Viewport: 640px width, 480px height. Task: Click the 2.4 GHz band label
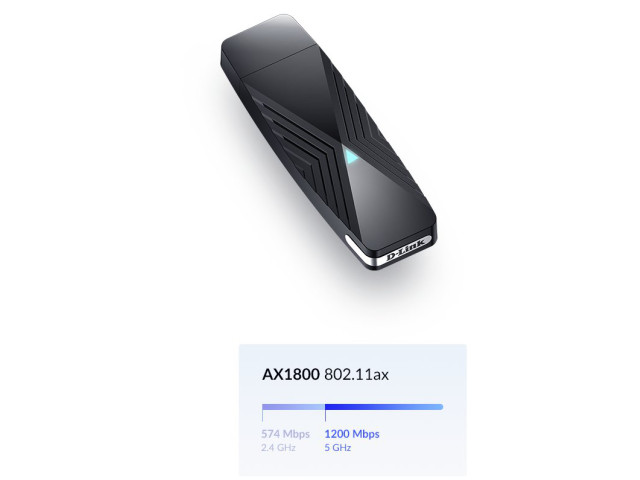point(278,448)
